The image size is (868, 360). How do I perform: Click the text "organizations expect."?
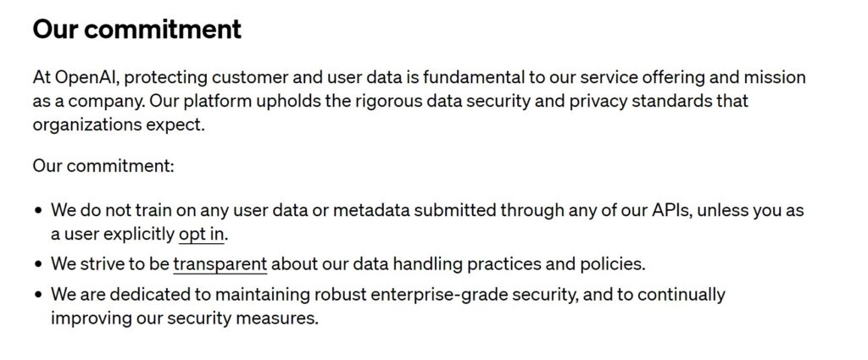coord(119,125)
